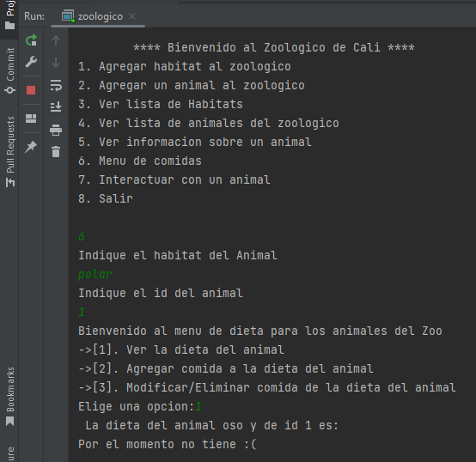Go down the stack trace
The height and width of the screenshot is (462, 476).
(x=56, y=63)
